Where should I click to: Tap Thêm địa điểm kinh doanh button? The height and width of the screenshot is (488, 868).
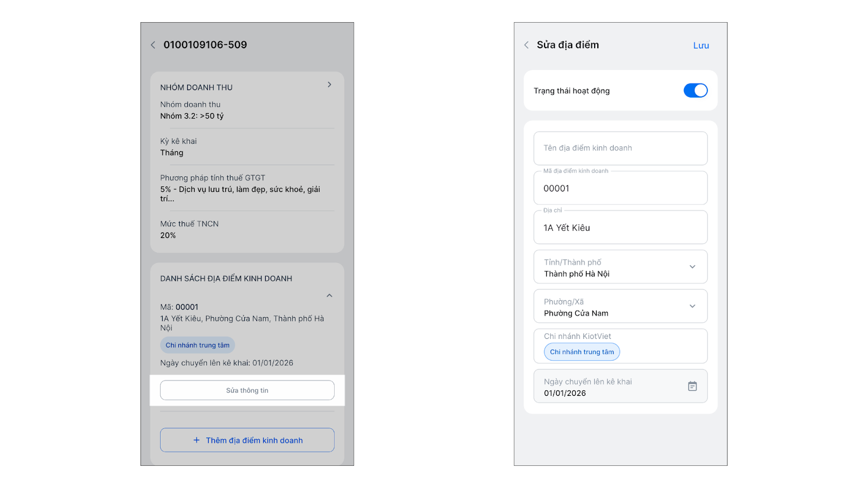[247, 440]
